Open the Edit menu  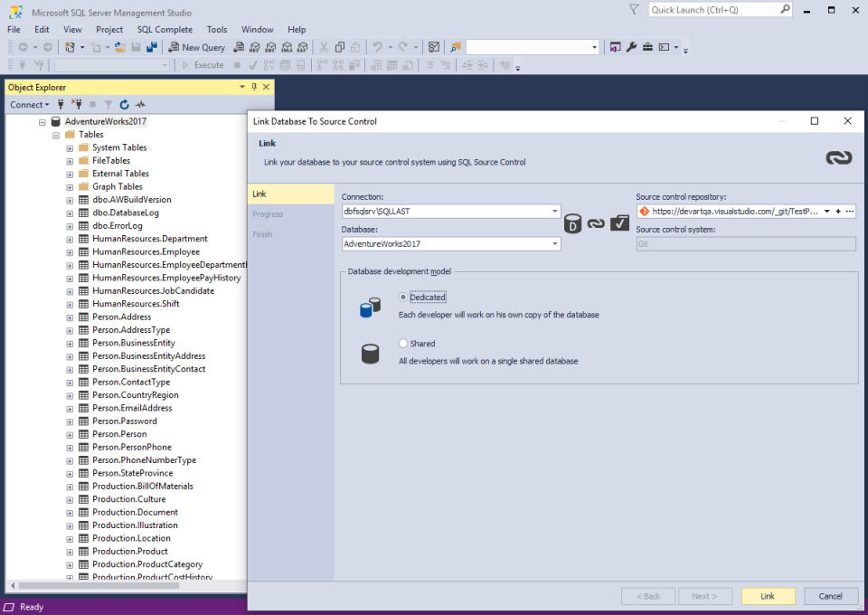point(42,29)
